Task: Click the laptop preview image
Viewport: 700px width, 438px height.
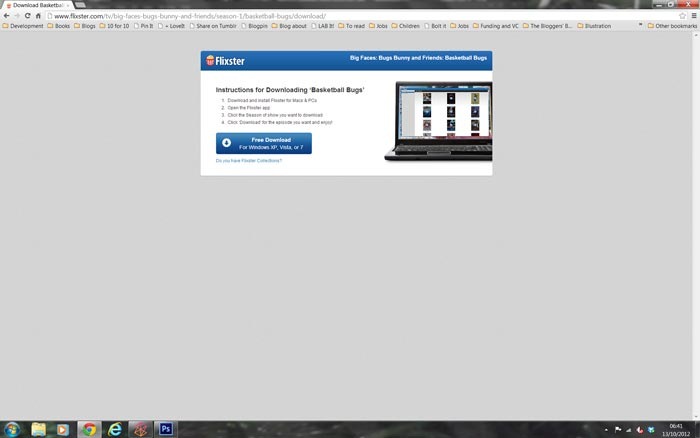Action: [438, 121]
